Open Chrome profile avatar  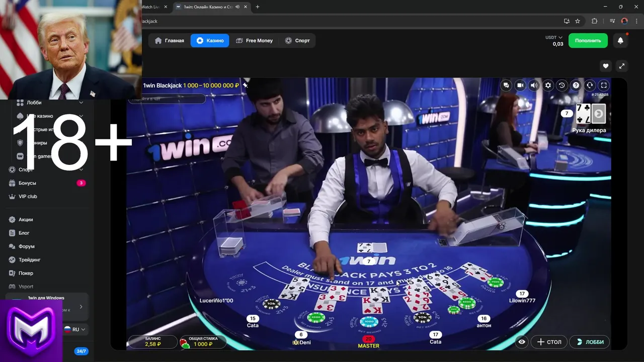coord(624,21)
